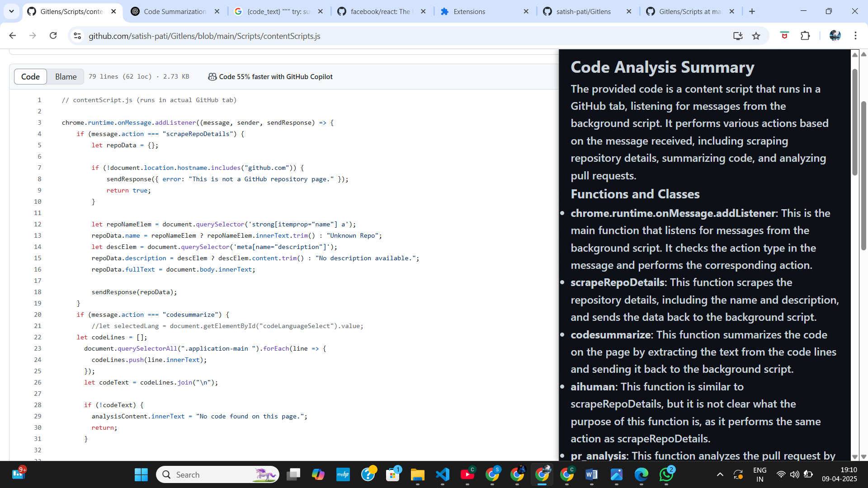Open the Photos app in taskbar

tap(616, 474)
